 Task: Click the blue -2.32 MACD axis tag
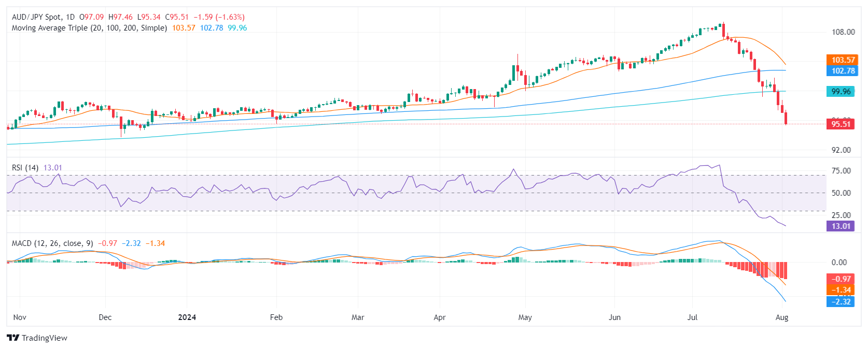click(x=841, y=301)
